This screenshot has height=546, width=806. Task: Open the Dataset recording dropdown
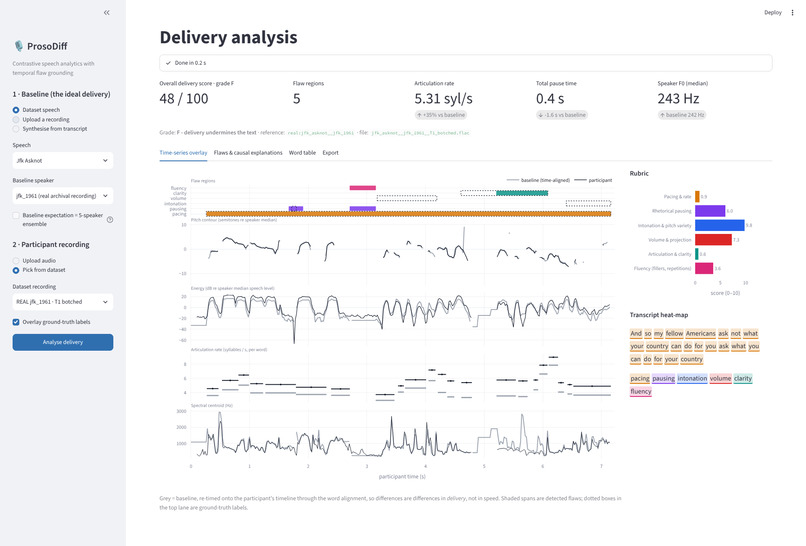coord(63,302)
